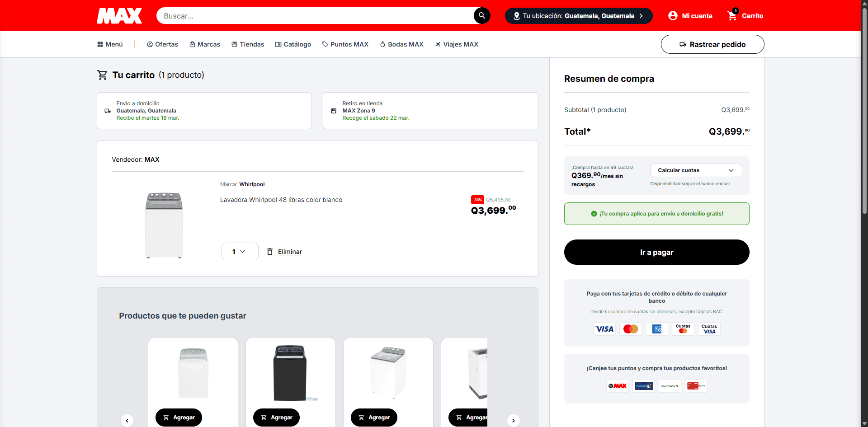Click the search magnifier icon
The height and width of the screenshot is (427, 868).
(x=481, y=16)
